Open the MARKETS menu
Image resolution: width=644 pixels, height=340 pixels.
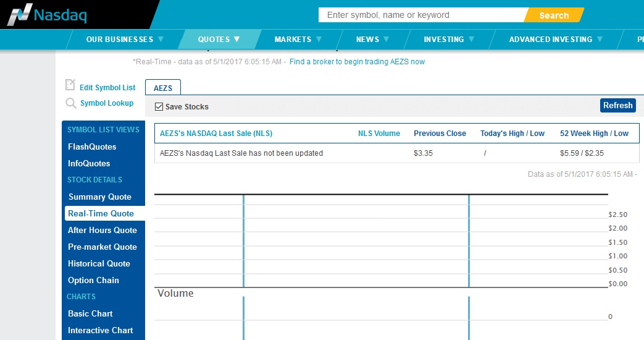pos(293,40)
